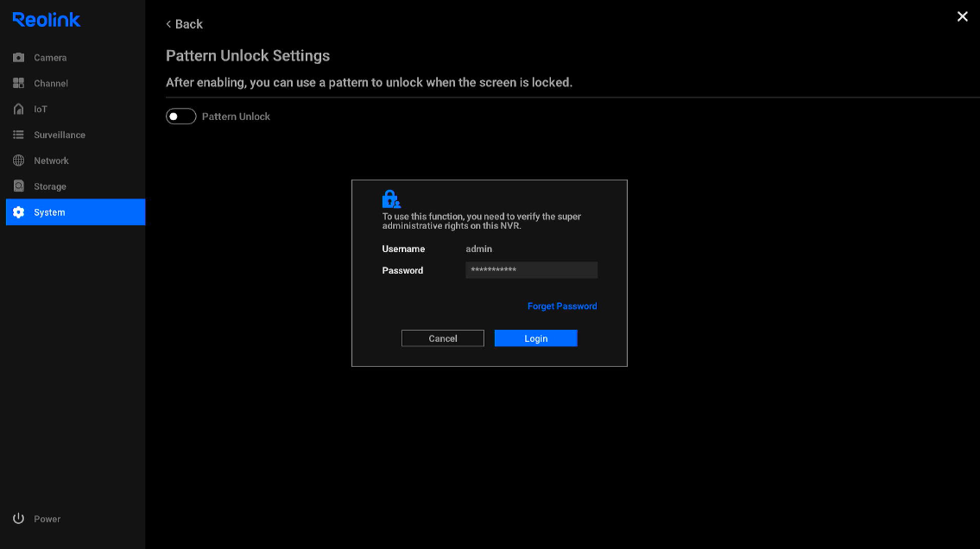Screen dimensions: 980x549
Task: Click the Surveillance list icon
Action: tap(19, 135)
